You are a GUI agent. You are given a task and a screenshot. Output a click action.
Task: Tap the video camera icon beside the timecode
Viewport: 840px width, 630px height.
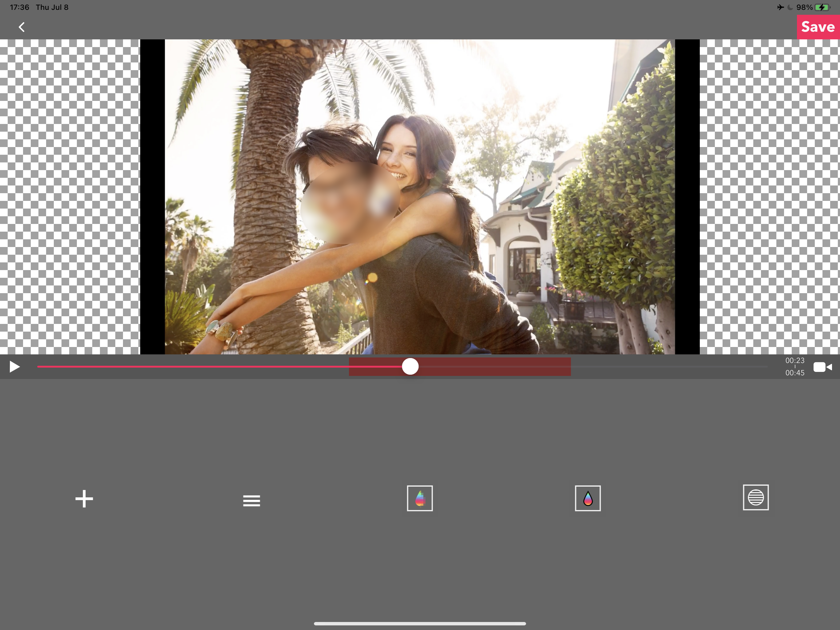pos(822,367)
